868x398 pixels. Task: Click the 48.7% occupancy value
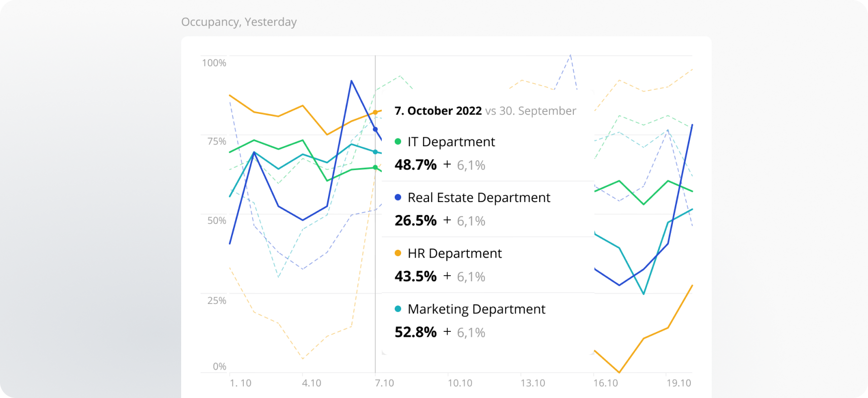coord(416,165)
